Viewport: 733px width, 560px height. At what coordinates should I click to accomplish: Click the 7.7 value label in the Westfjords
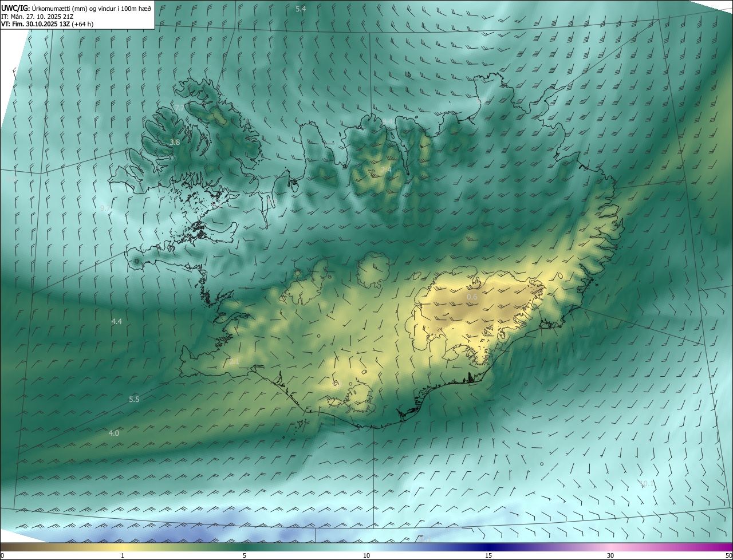point(179,108)
